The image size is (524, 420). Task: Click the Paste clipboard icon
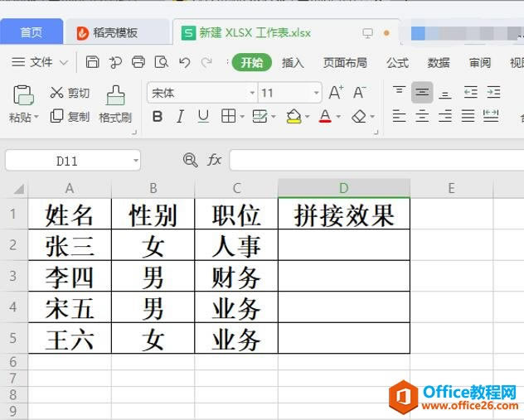pos(23,95)
